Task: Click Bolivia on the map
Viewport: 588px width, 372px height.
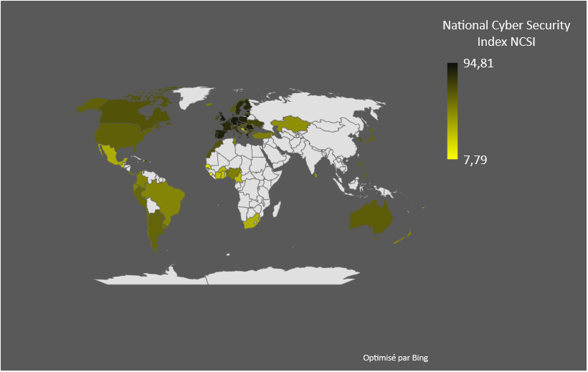Action: 151,205
